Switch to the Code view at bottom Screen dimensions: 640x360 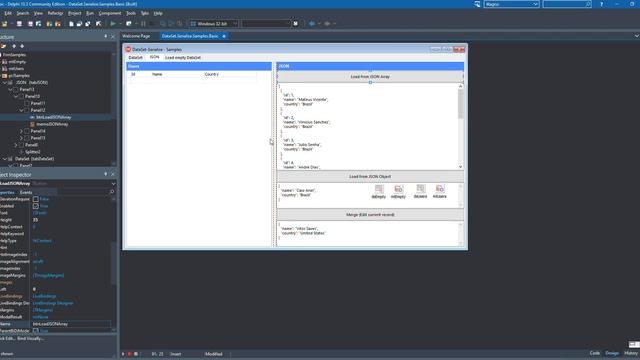[x=595, y=353]
